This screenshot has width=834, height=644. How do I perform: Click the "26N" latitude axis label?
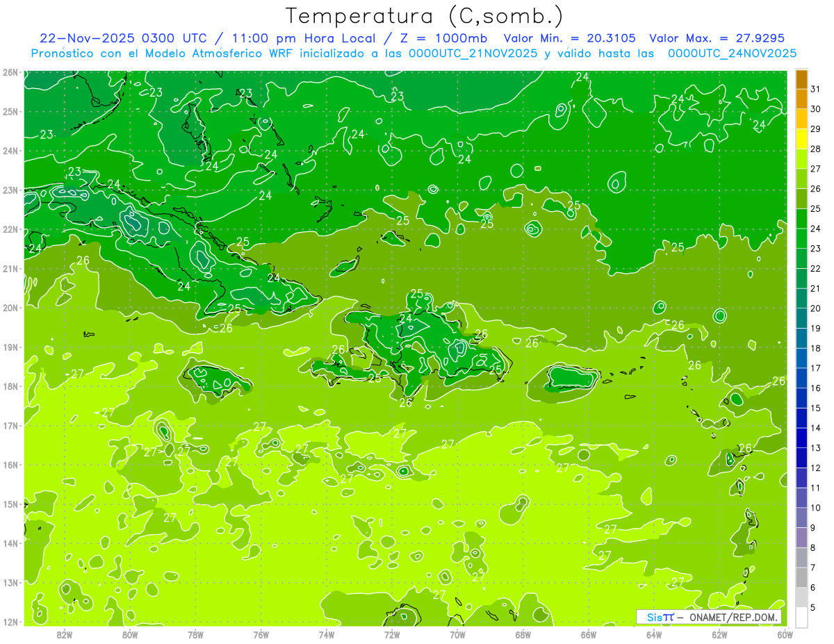point(10,72)
